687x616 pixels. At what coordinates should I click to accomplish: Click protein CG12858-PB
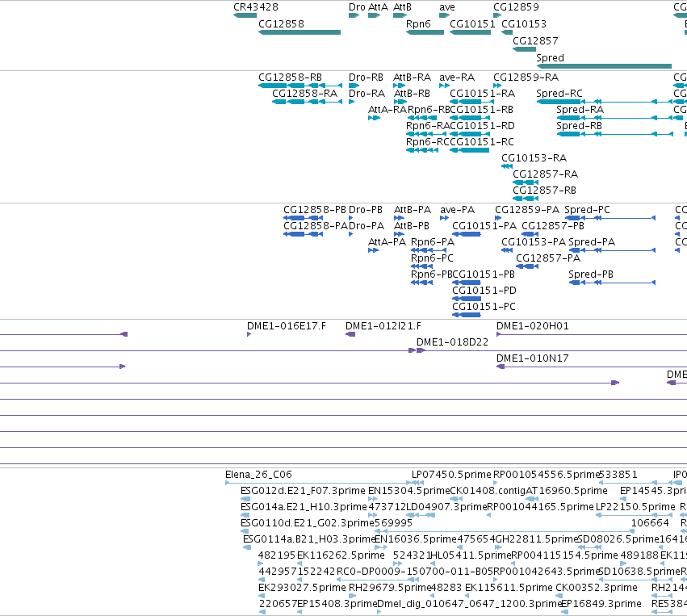tap(304, 218)
